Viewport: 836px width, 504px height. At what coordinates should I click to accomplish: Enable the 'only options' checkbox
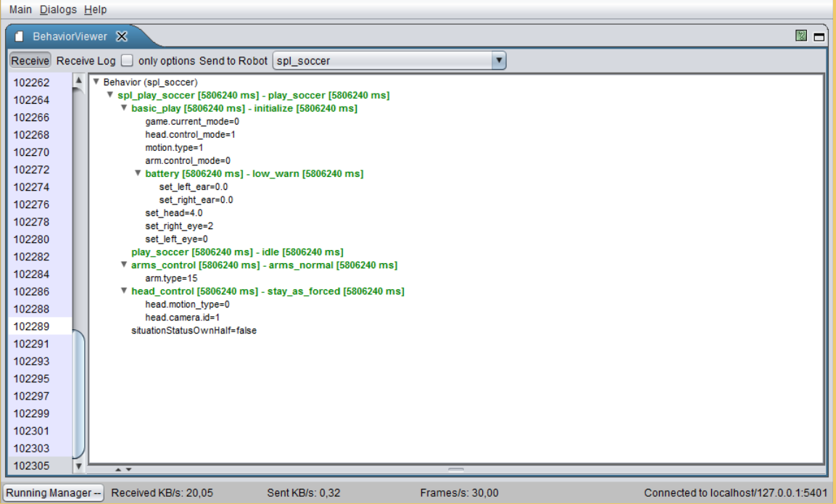[128, 61]
